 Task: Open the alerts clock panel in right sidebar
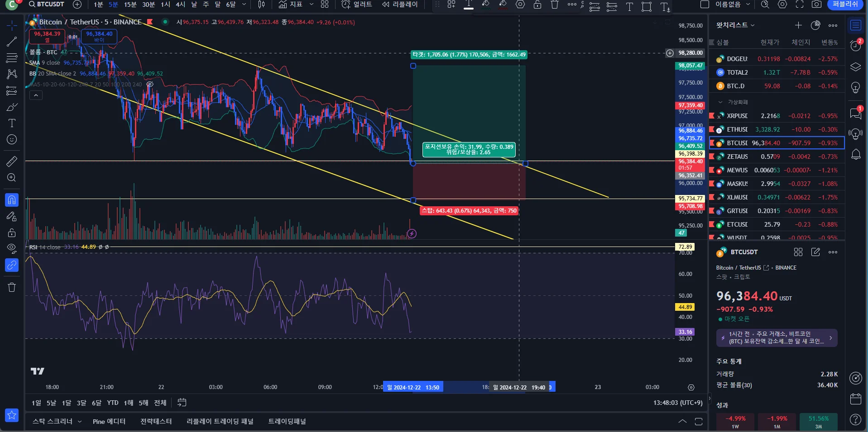pyautogui.click(x=856, y=45)
